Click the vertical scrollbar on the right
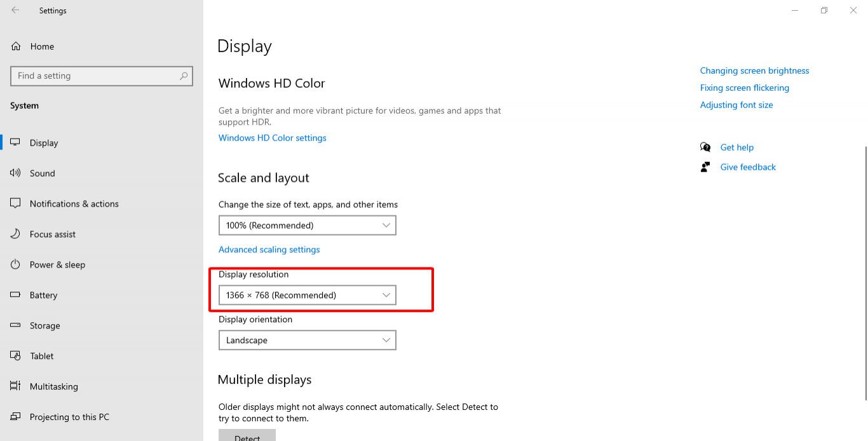Image resolution: width=868 pixels, height=441 pixels. tap(865, 273)
